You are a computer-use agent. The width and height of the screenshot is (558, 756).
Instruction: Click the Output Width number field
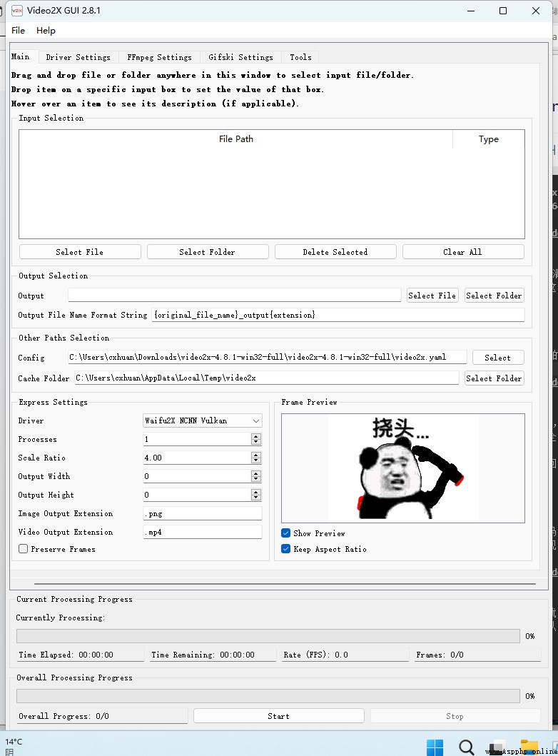point(197,476)
